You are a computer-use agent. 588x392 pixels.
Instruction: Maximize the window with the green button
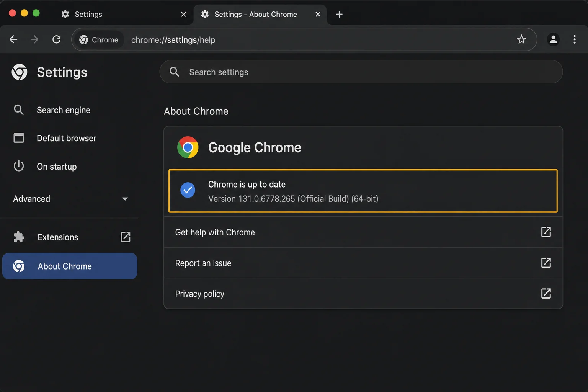(x=36, y=13)
